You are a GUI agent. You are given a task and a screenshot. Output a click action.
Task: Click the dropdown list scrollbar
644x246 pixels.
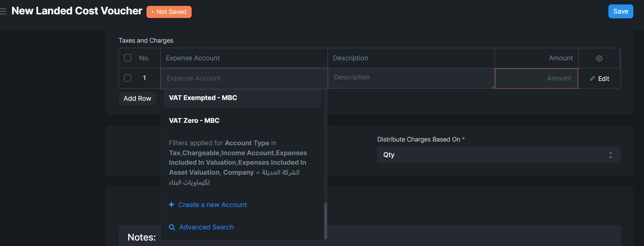click(x=325, y=221)
